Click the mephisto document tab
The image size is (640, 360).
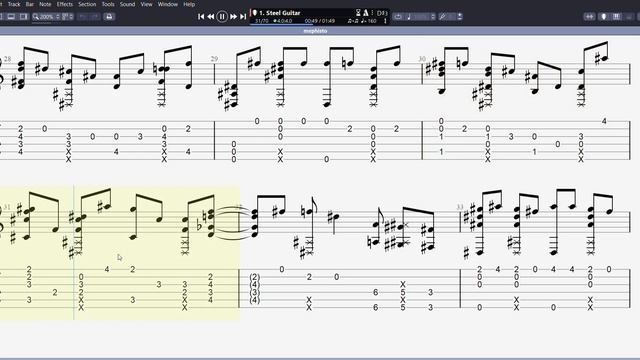tap(316, 31)
